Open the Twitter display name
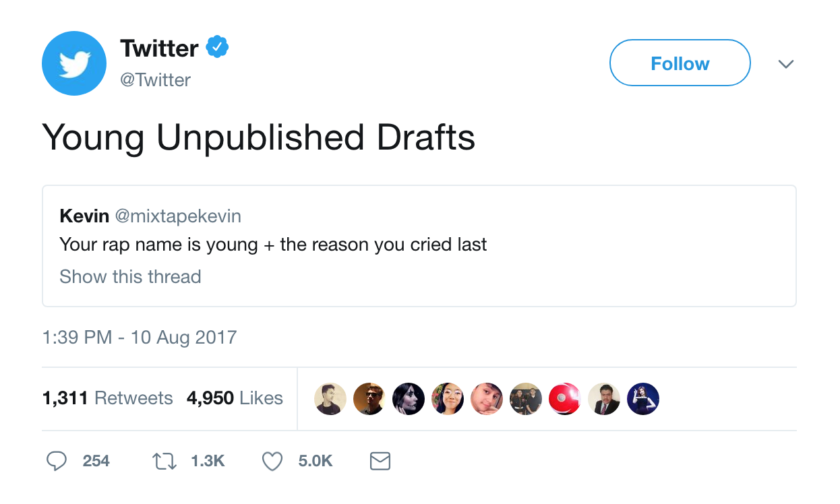Viewport: 840px width, 504px height. [159, 48]
